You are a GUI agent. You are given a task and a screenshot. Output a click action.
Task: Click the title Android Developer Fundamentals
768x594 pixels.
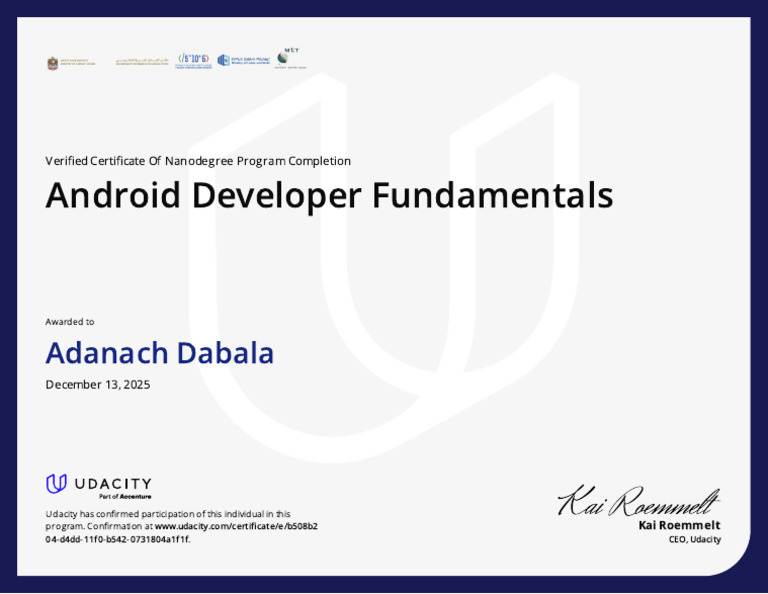click(x=329, y=195)
